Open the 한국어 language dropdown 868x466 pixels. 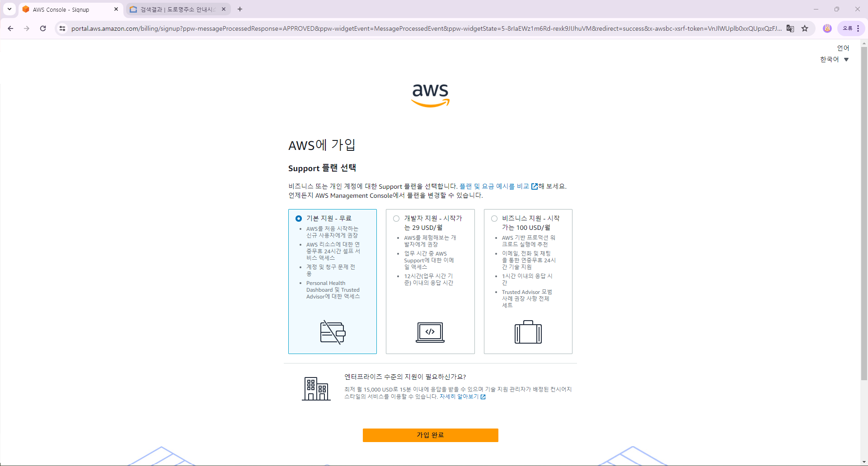tap(835, 60)
